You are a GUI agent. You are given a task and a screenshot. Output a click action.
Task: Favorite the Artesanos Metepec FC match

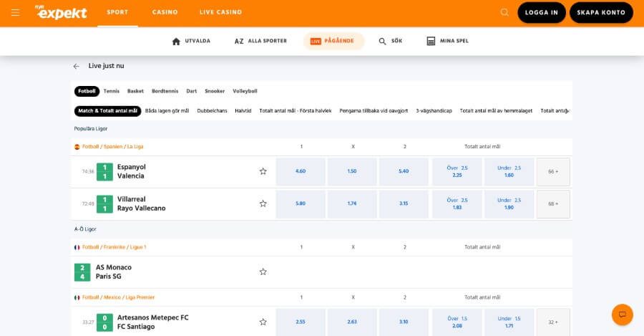(263, 322)
